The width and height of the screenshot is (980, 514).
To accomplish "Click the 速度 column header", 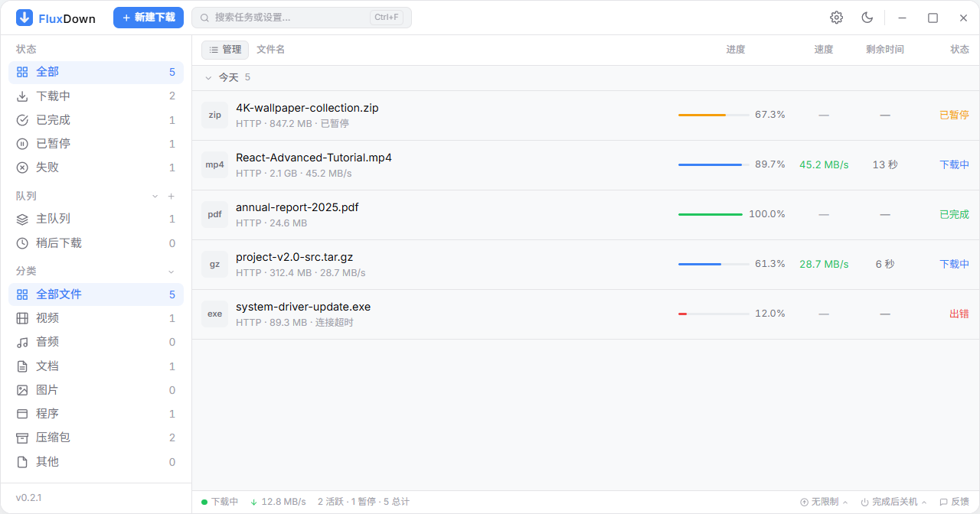I will (824, 50).
